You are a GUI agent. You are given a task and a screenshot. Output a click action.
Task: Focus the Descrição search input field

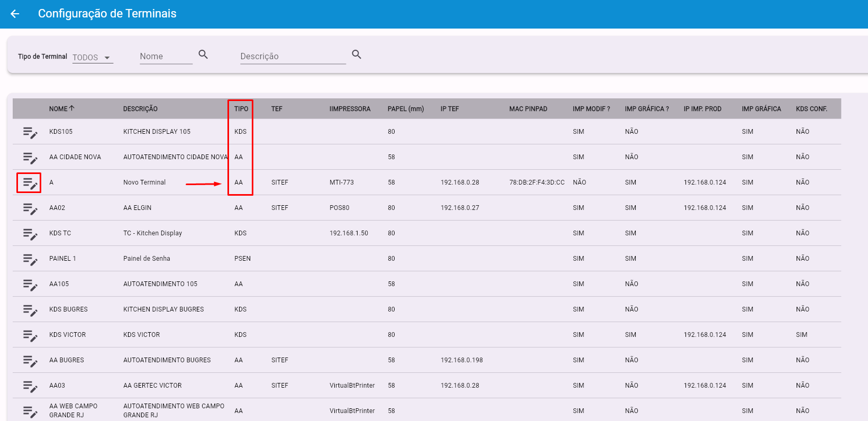tap(293, 57)
